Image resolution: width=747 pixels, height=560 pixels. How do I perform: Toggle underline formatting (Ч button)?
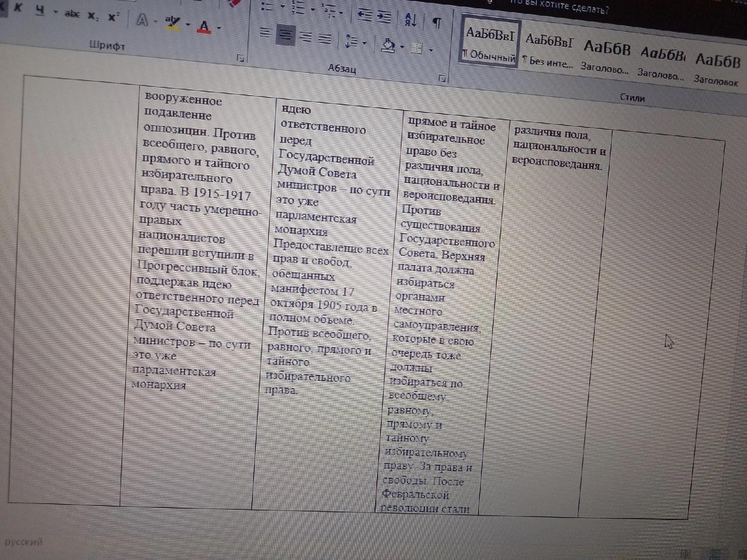(40, 10)
